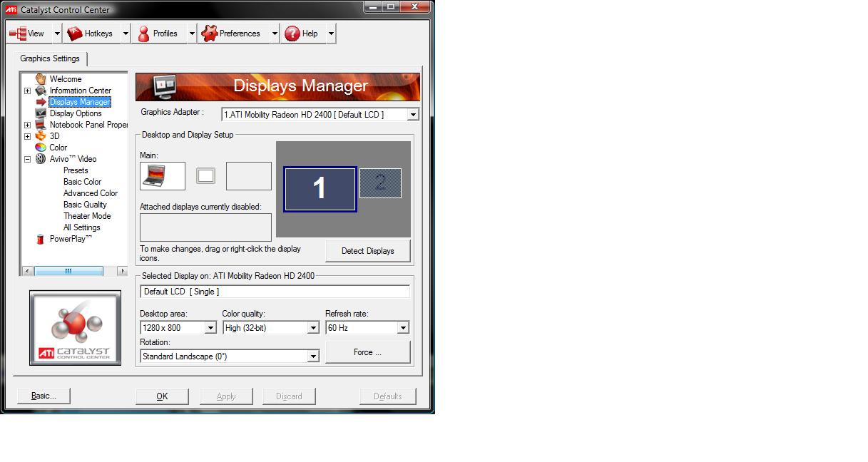Viewport: 868px width, 462px height.
Task: Click the Hotkeys toolbar button
Action: point(92,34)
